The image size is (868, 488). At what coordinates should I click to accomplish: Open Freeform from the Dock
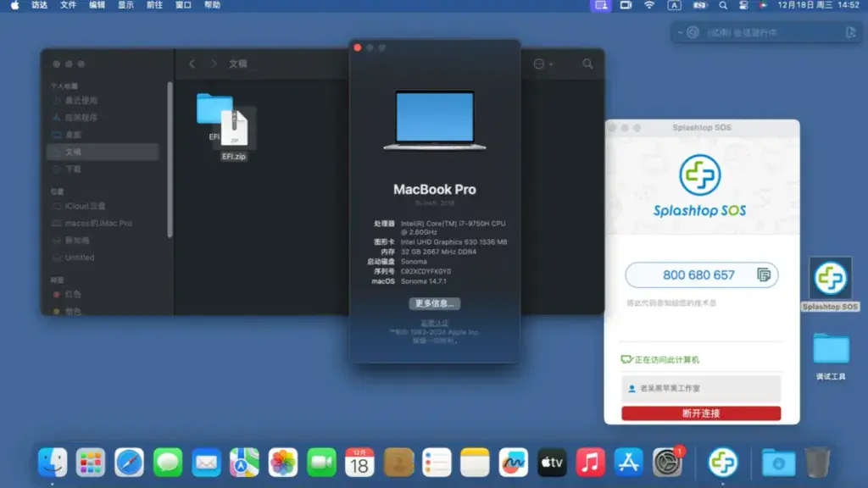click(513, 462)
